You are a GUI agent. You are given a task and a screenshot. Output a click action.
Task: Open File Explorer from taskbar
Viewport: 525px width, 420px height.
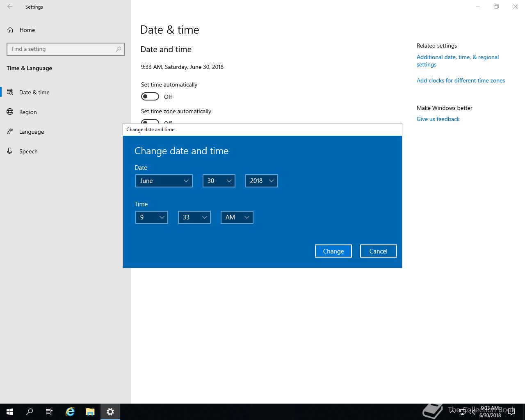click(x=90, y=412)
